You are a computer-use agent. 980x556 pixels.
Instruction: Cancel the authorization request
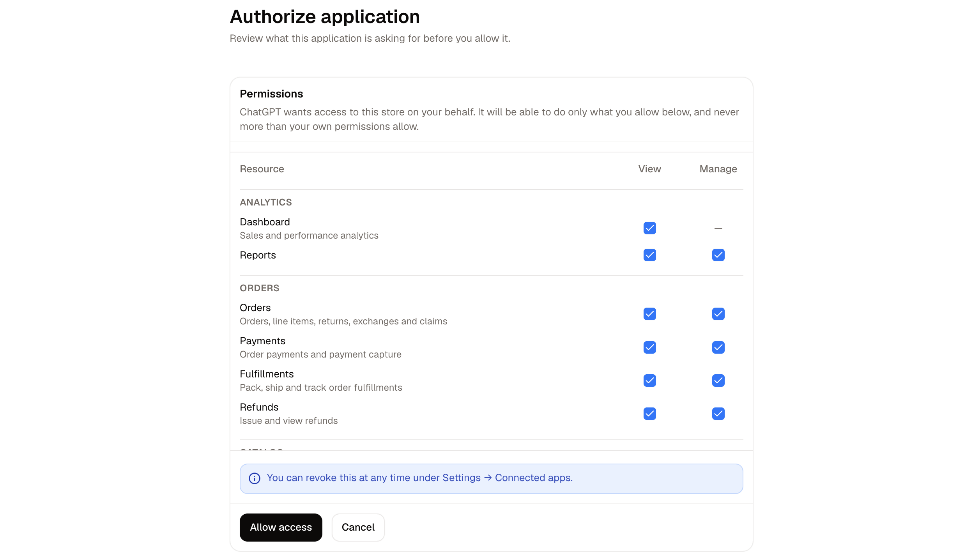358,527
